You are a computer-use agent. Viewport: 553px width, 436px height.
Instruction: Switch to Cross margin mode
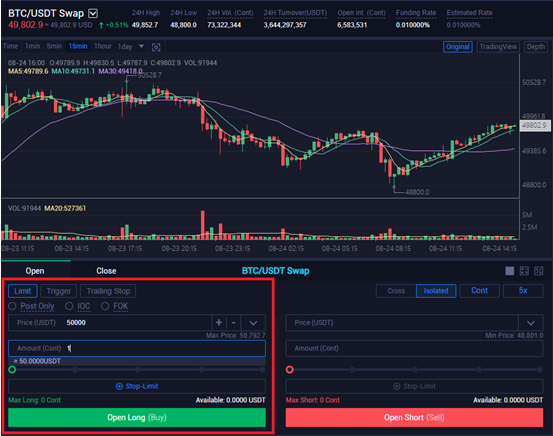tap(396, 291)
